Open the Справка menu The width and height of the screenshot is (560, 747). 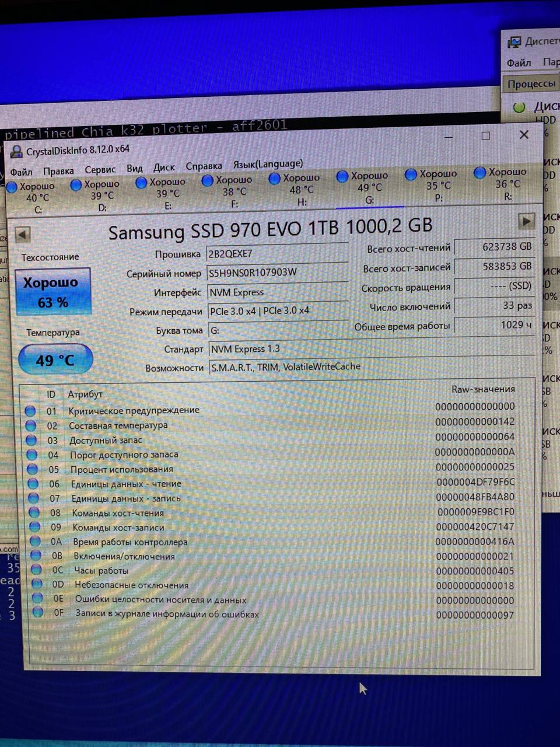pos(204,166)
